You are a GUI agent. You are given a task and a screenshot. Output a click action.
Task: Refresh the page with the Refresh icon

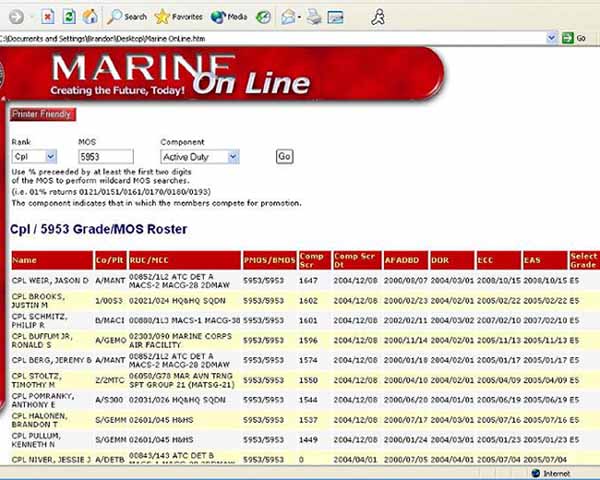pyautogui.click(x=69, y=17)
